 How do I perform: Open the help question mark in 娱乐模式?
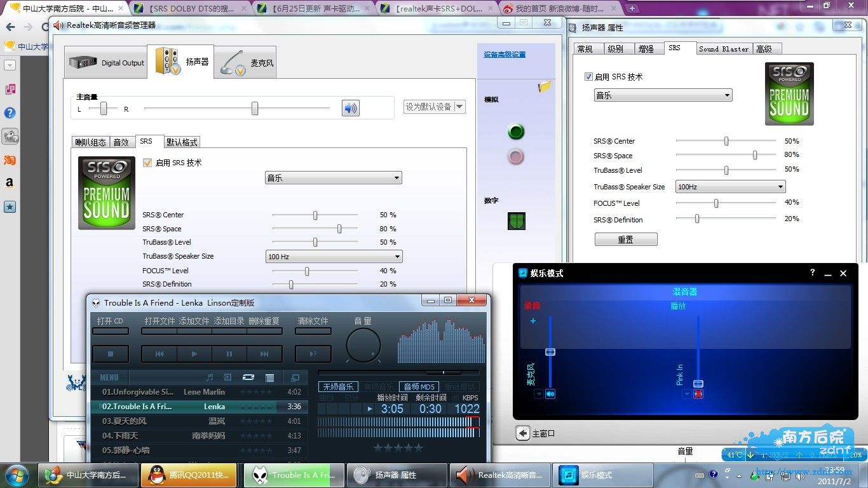812,273
